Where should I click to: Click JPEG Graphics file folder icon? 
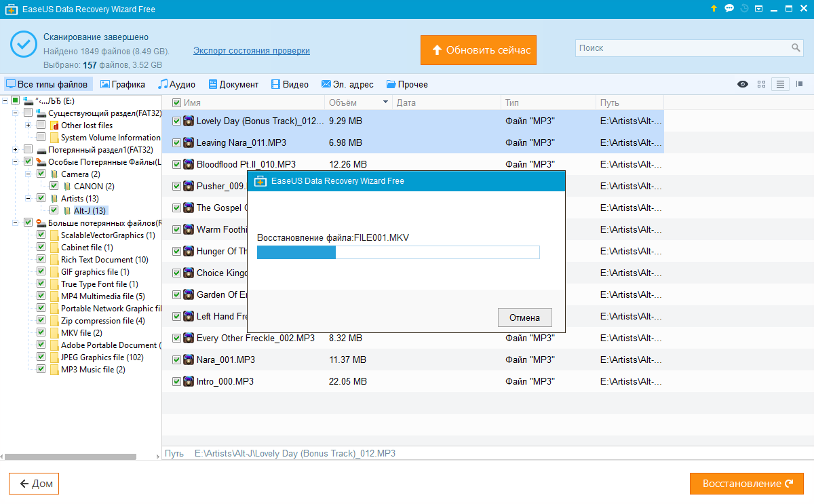(x=54, y=357)
